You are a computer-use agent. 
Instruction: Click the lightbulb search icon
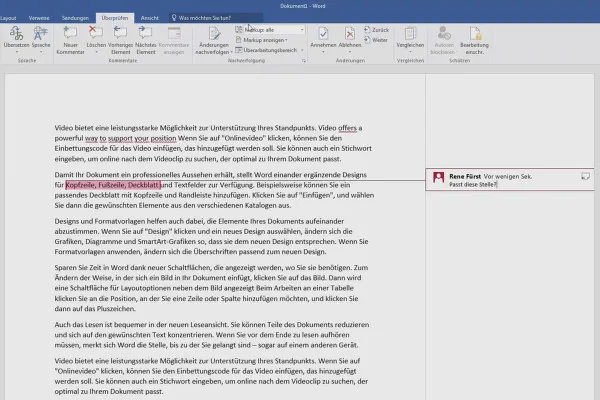pyautogui.click(x=174, y=18)
